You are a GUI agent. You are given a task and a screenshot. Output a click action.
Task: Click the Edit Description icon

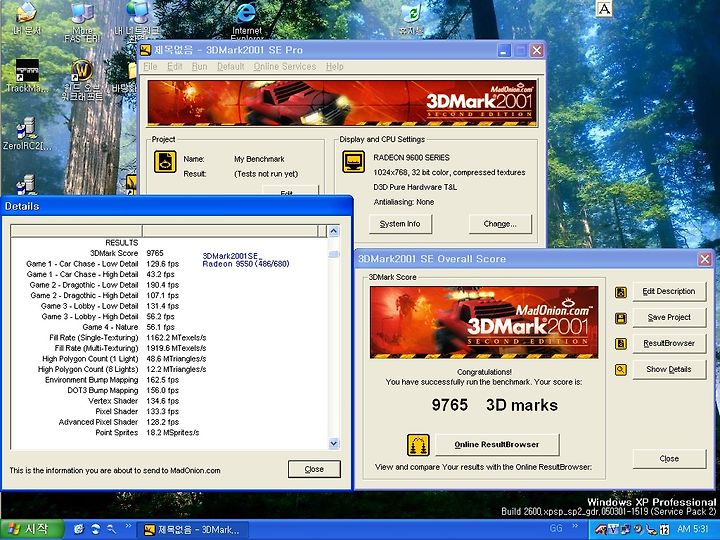click(x=621, y=292)
